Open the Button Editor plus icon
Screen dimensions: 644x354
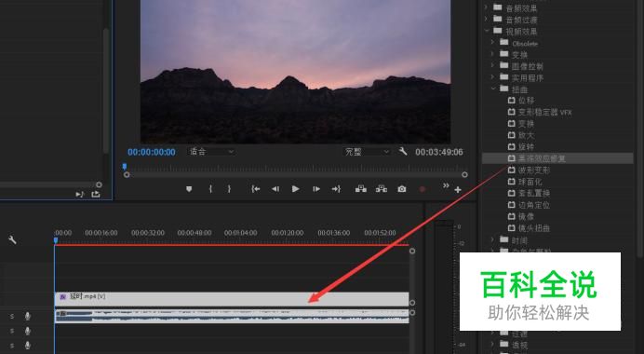tap(458, 189)
